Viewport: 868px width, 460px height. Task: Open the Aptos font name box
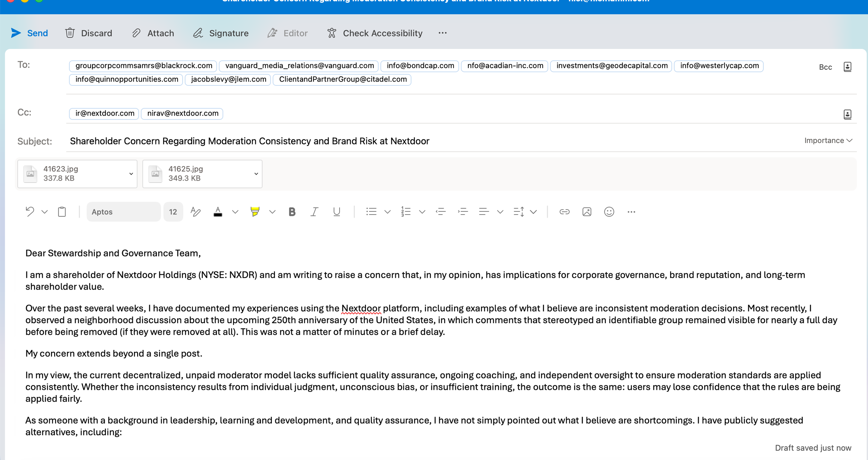coord(123,212)
